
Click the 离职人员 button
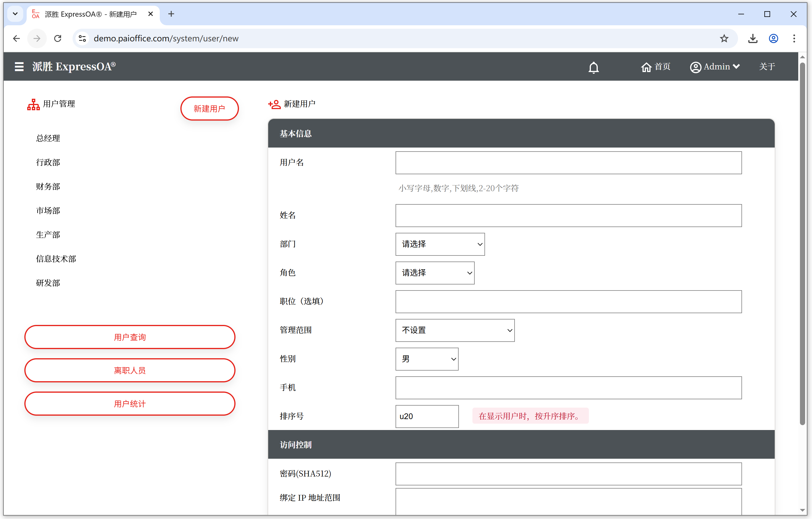click(129, 370)
